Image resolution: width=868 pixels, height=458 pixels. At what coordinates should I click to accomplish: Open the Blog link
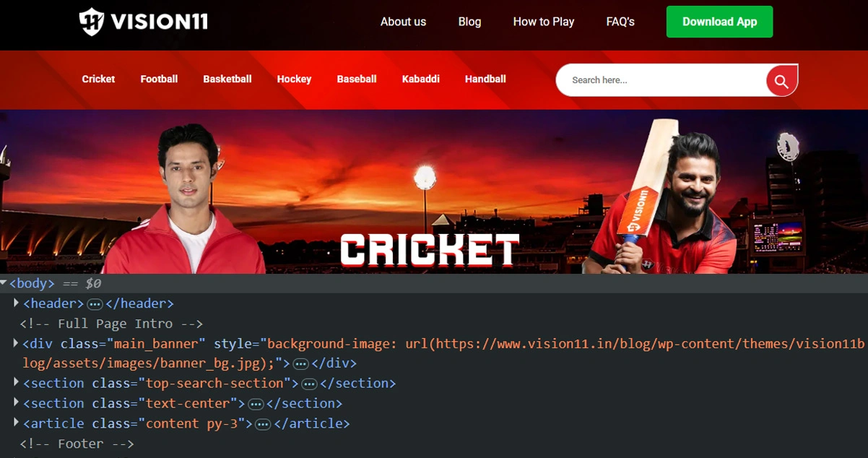point(469,22)
